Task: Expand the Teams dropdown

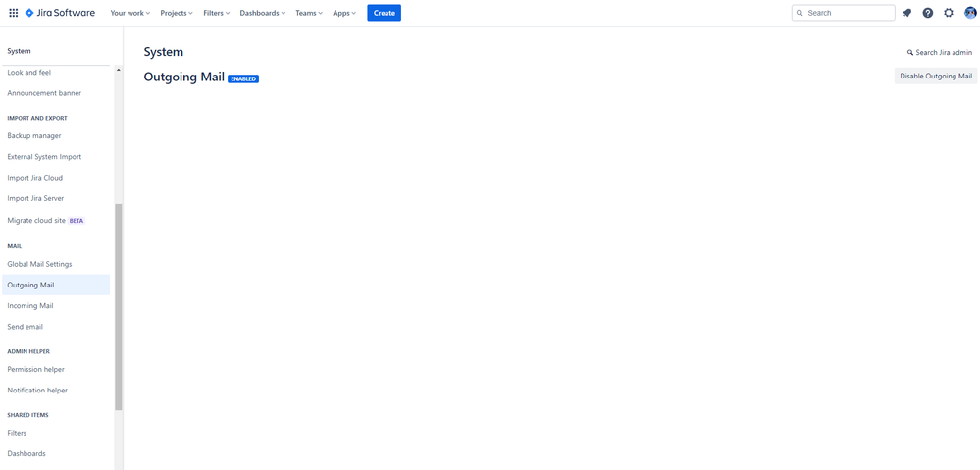Action: click(x=309, y=13)
